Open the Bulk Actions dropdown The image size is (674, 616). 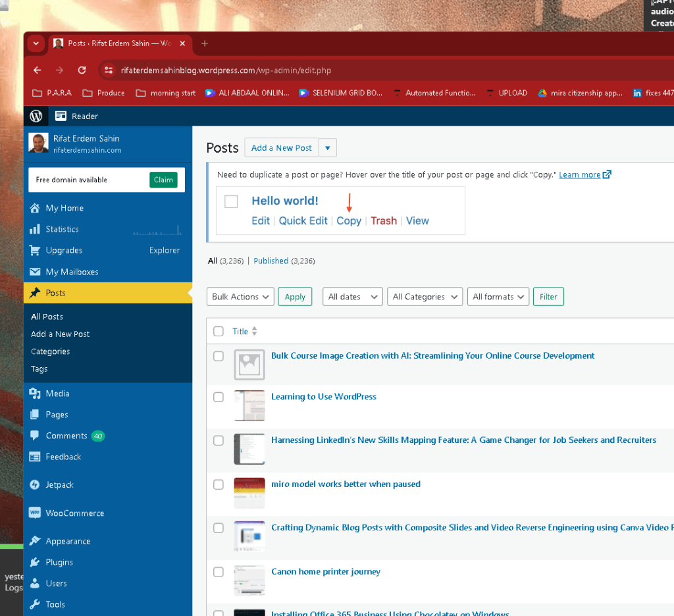240,297
